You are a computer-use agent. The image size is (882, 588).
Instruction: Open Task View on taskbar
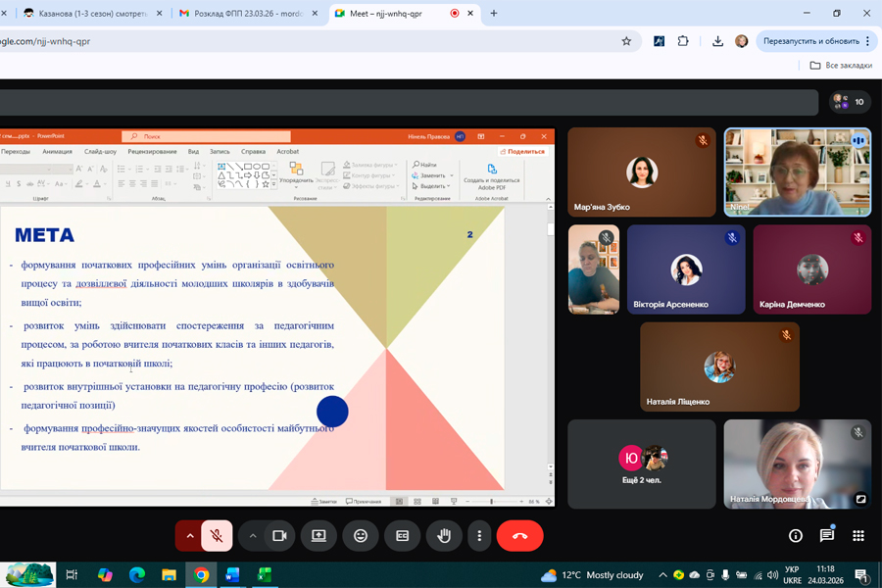coord(72,574)
